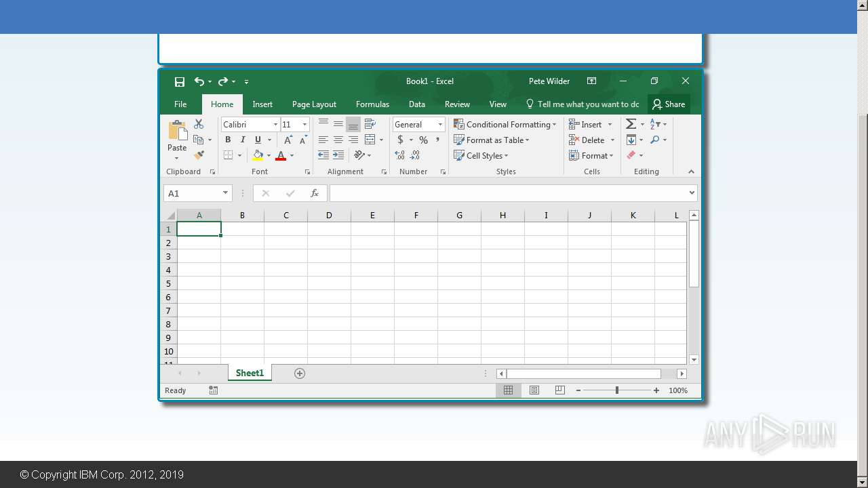The width and height of the screenshot is (868, 488).
Task: Click Format in the Cells group
Action: coord(591,155)
